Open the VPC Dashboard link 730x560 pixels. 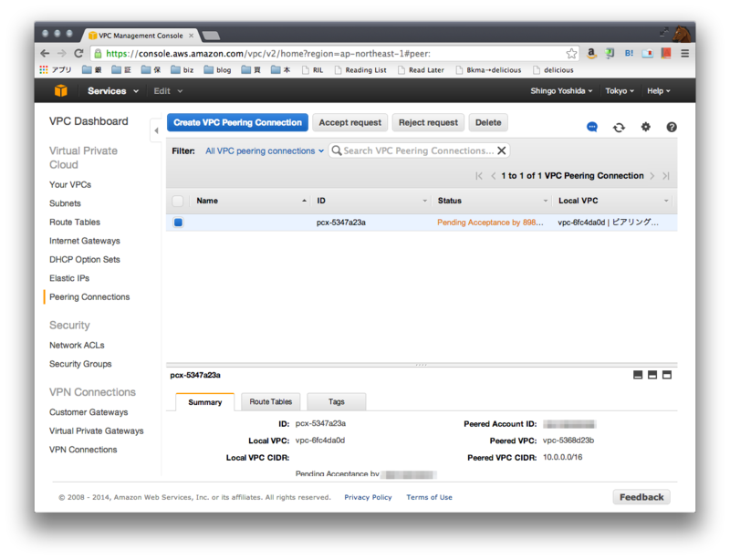coord(89,121)
